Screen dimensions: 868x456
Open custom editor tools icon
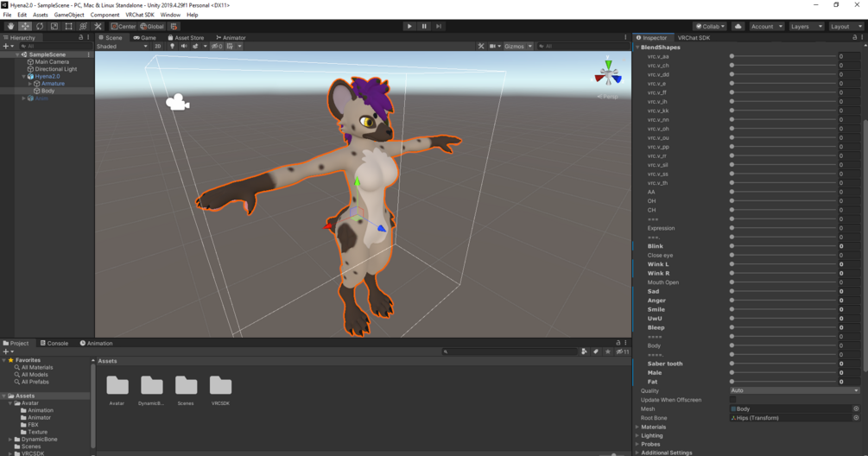click(98, 26)
